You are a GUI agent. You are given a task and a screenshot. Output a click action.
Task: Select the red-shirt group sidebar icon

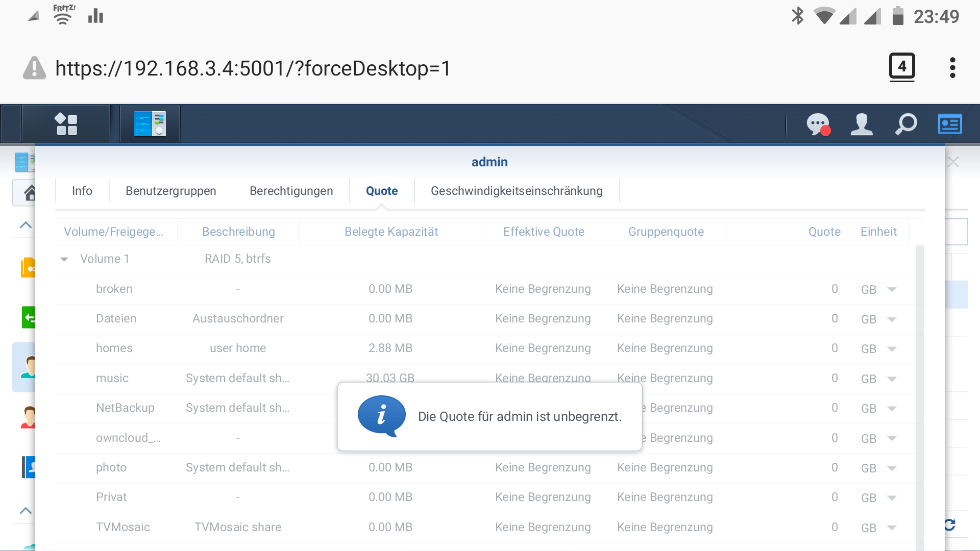(28, 417)
